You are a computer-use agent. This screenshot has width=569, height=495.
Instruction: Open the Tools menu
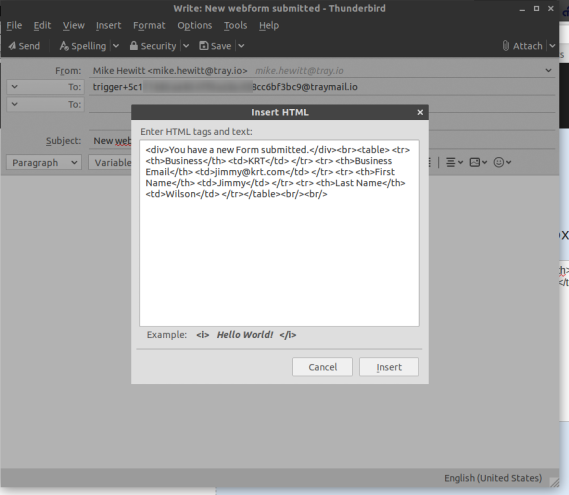click(x=236, y=25)
